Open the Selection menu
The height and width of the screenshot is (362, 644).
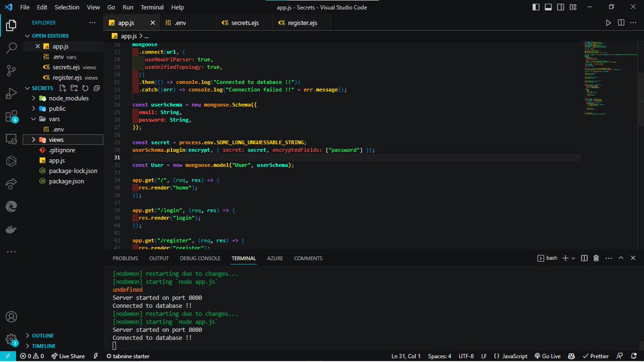[x=67, y=7]
